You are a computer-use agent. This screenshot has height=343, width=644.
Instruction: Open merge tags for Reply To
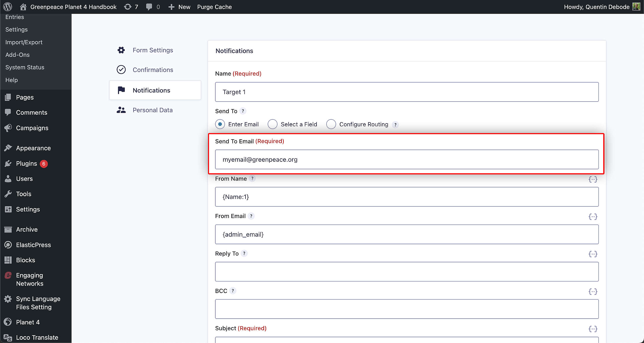click(x=593, y=254)
